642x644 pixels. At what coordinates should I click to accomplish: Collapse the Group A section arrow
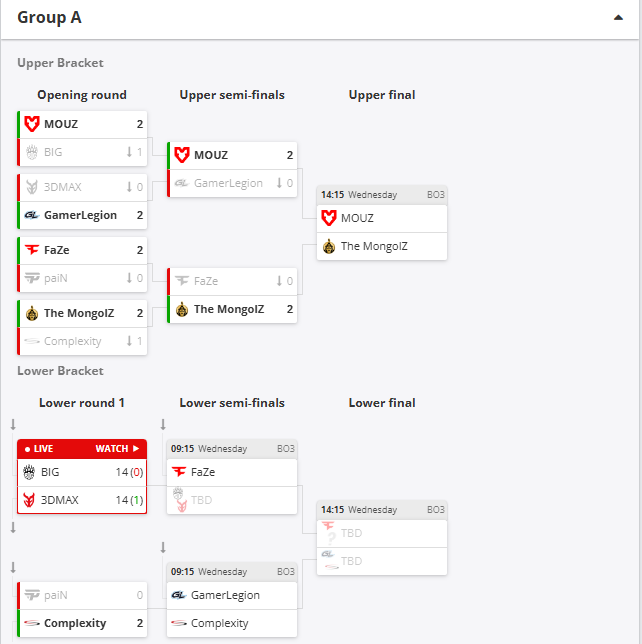pyautogui.click(x=619, y=18)
